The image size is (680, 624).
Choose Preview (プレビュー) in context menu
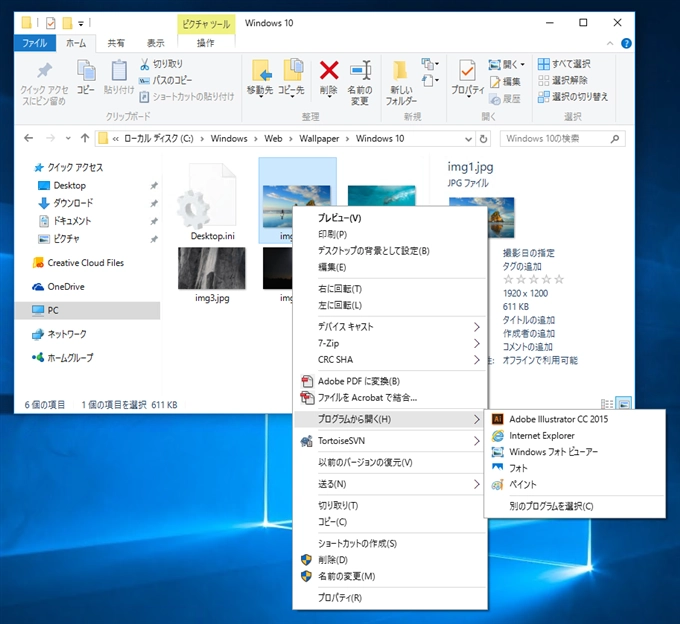tap(390, 218)
